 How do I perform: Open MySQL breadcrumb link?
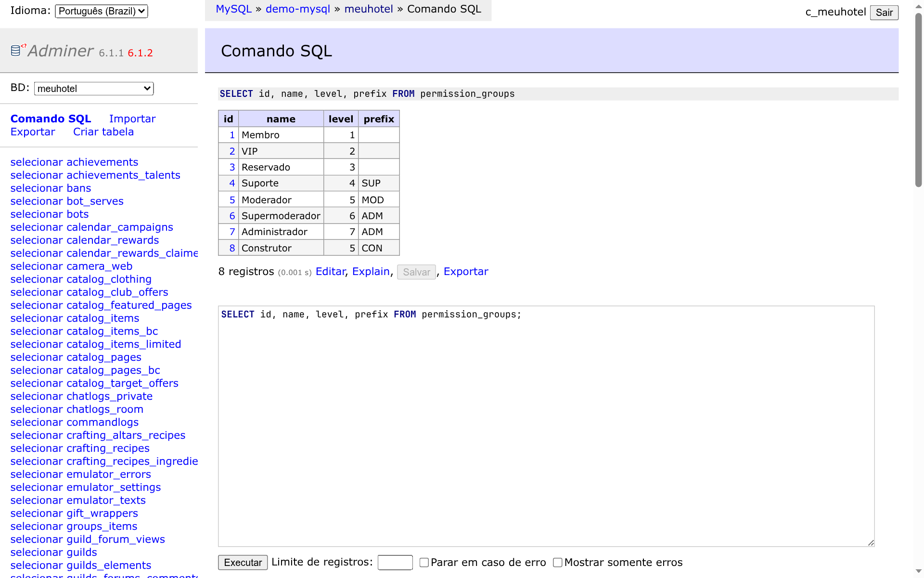(x=234, y=9)
